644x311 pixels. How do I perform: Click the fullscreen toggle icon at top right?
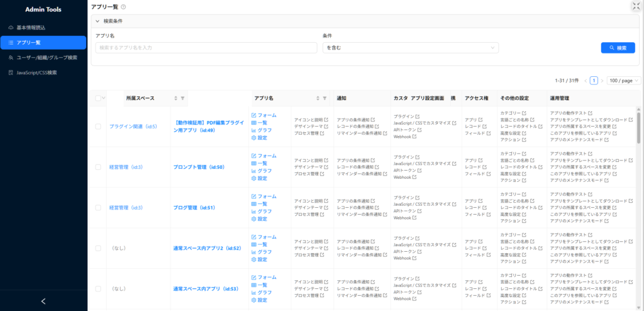pos(636,6)
